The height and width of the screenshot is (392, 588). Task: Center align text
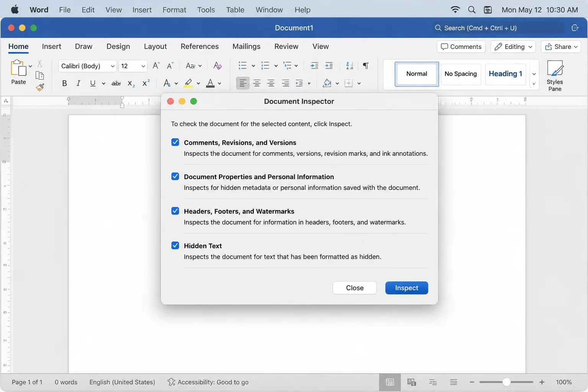click(257, 83)
